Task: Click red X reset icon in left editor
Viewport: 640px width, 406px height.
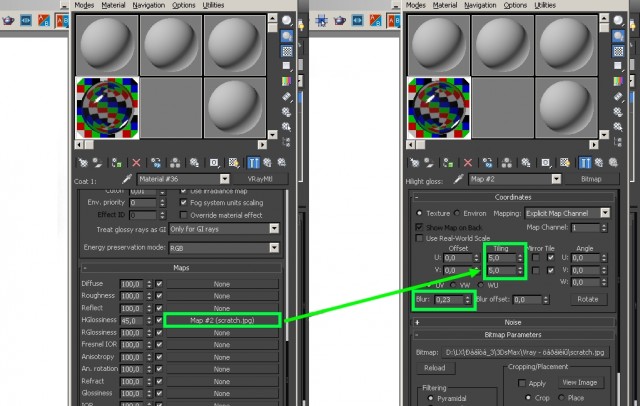Action: point(136,163)
